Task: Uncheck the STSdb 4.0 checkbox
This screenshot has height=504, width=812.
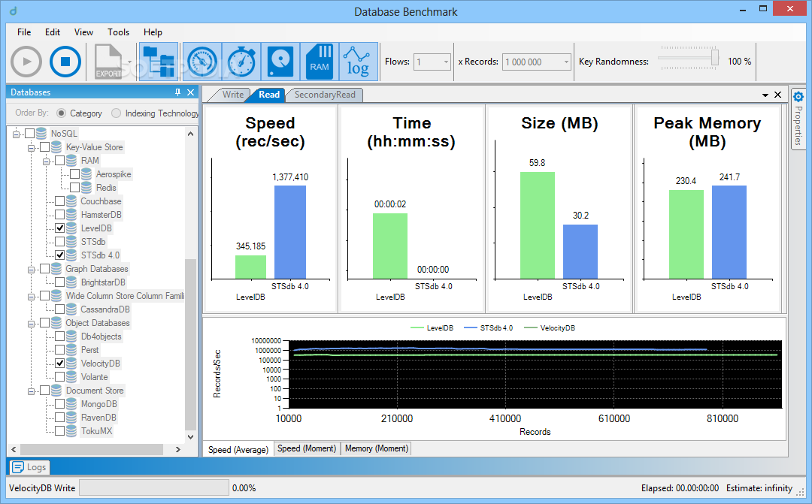Action: (x=60, y=255)
